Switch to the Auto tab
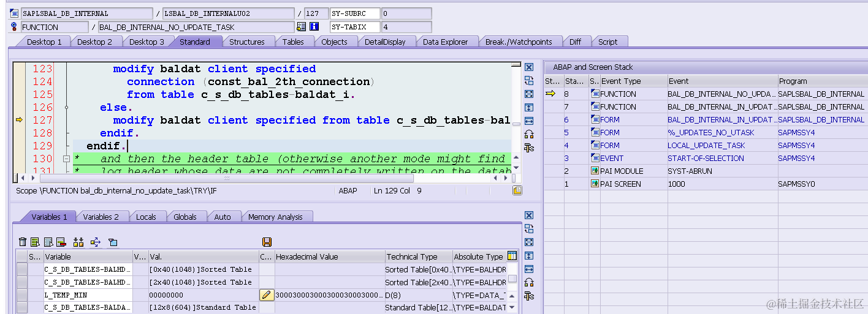Viewport: 868px width, 314px height. (x=223, y=217)
